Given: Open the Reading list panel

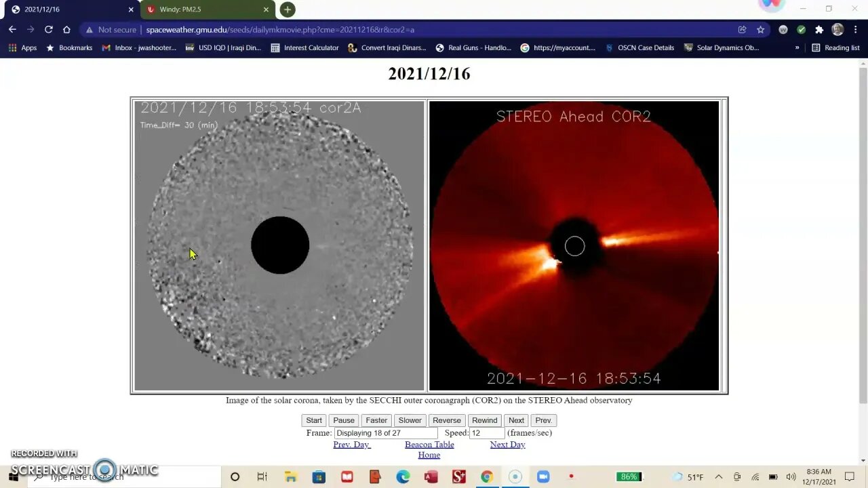Looking at the screenshot, I should [x=835, y=48].
